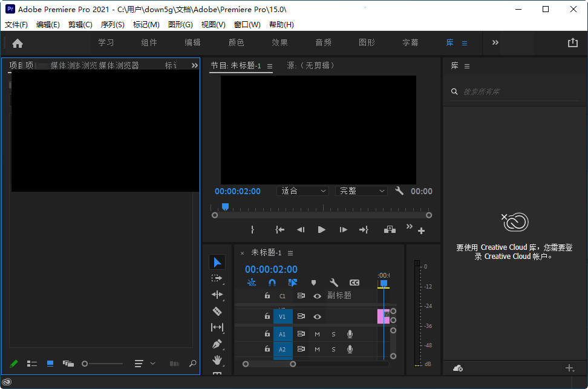The width and height of the screenshot is (588, 389).
Task: Open the 序列(S) menu
Action: [113, 25]
